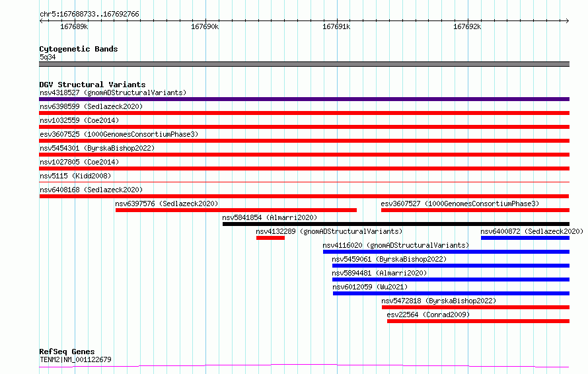Click the red bar under nsv6408168

pyautogui.click(x=304, y=196)
